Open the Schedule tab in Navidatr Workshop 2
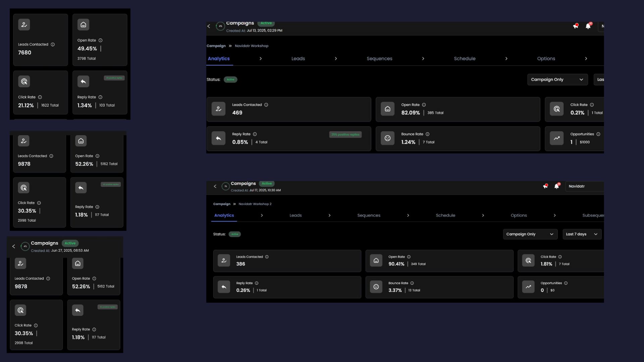The width and height of the screenshot is (644, 362). tap(445, 216)
